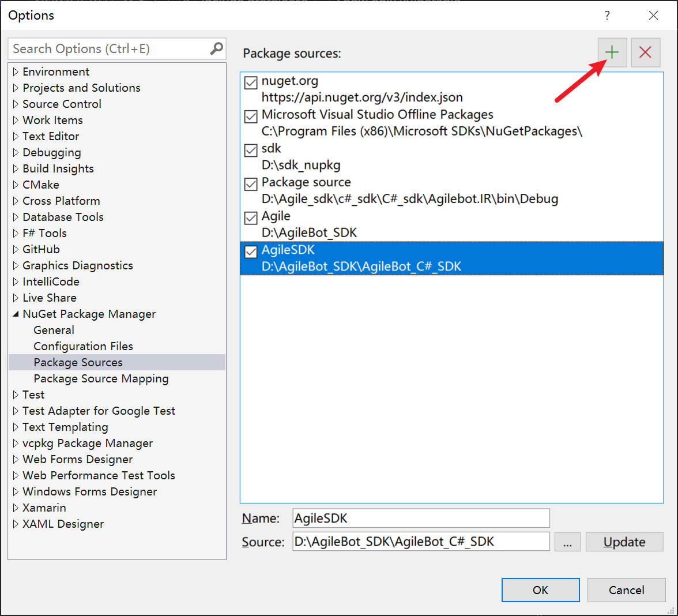Click the Update button

pyautogui.click(x=624, y=542)
